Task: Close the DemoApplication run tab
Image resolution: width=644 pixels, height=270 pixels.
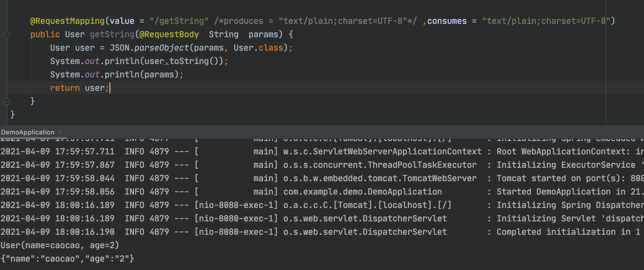Action: 60,132
